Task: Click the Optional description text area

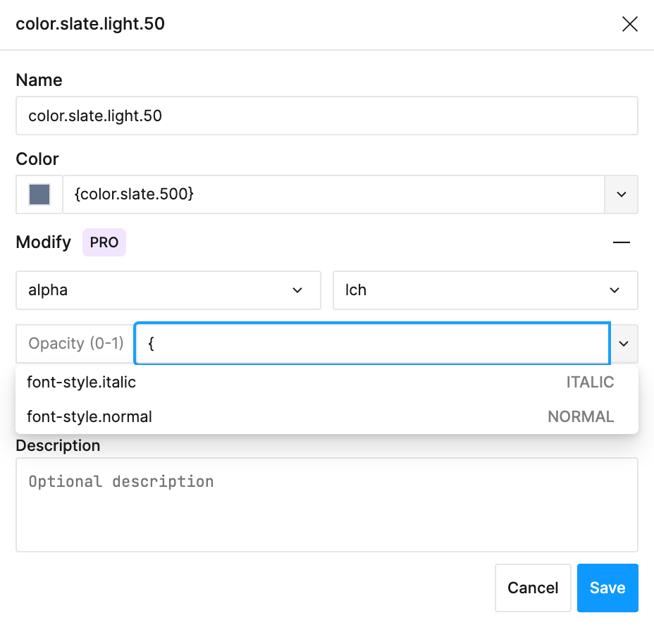Action: tap(326, 504)
